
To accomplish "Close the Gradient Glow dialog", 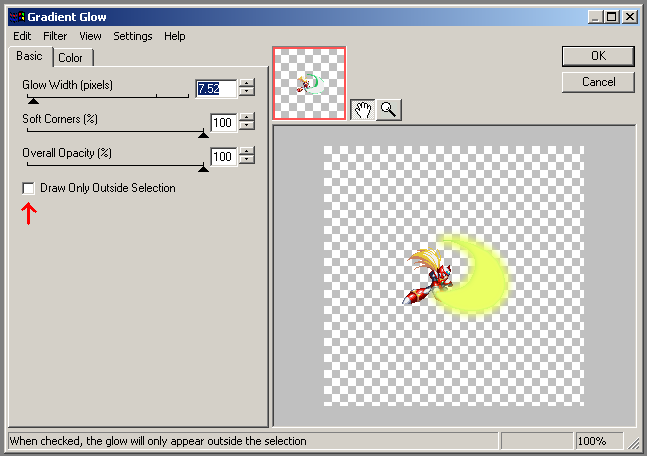I will [x=630, y=17].
